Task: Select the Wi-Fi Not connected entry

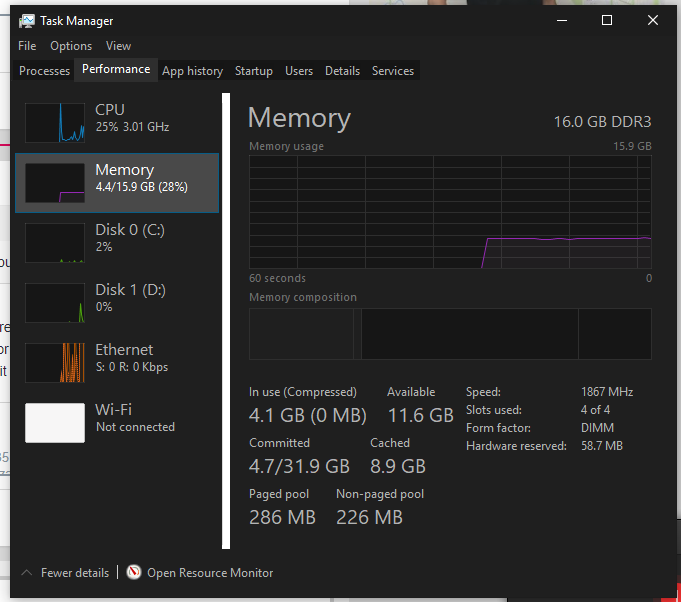Action: click(x=117, y=423)
